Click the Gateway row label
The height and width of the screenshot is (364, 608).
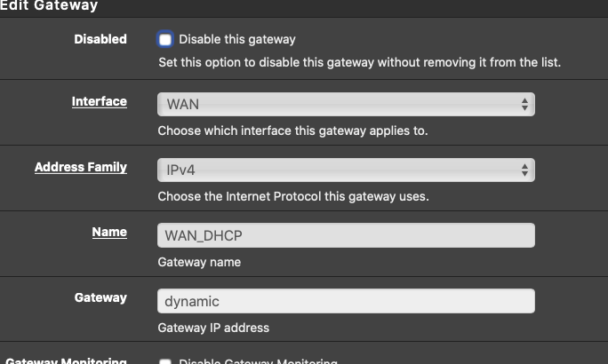coord(100,297)
